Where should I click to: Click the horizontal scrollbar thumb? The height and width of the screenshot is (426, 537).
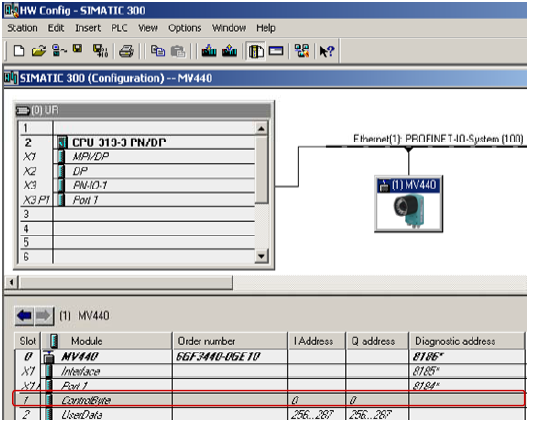126,283
